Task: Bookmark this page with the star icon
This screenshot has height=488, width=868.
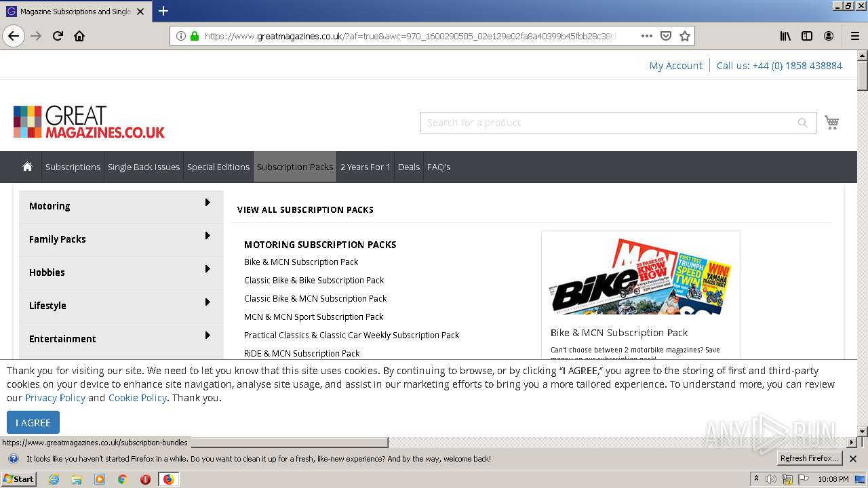Action: pos(685,36)
